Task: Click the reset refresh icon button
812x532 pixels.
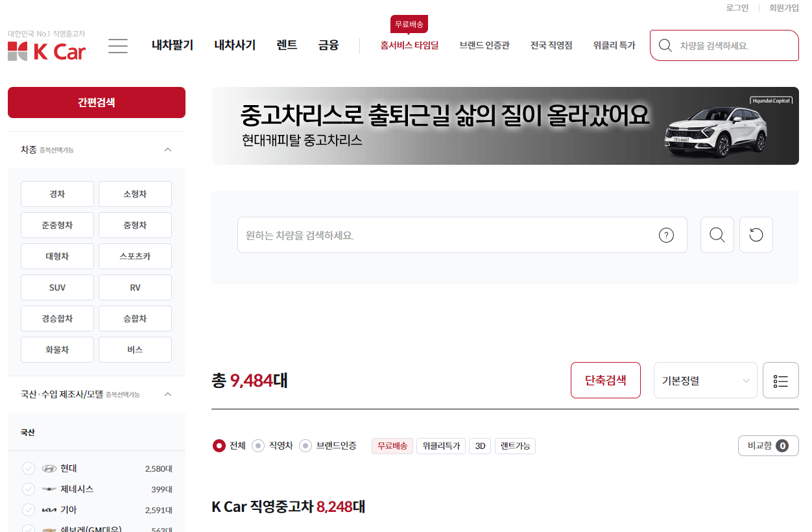Action: [x=756, y=235]
